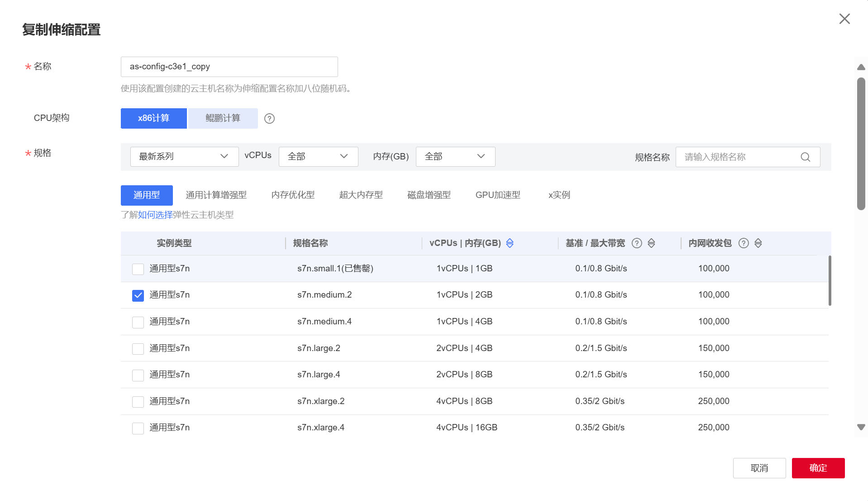Uncheck the s7n.medium.2 flavor
Viewport: 868px width, 501px height.
(x=138, y=295)
